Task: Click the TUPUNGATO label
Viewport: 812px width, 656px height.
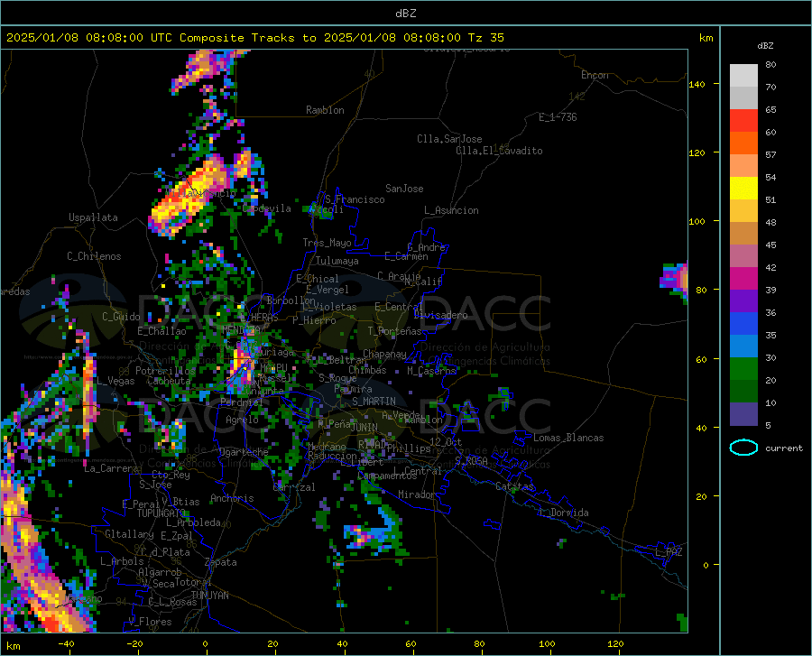Action: [x=161, y=513]
